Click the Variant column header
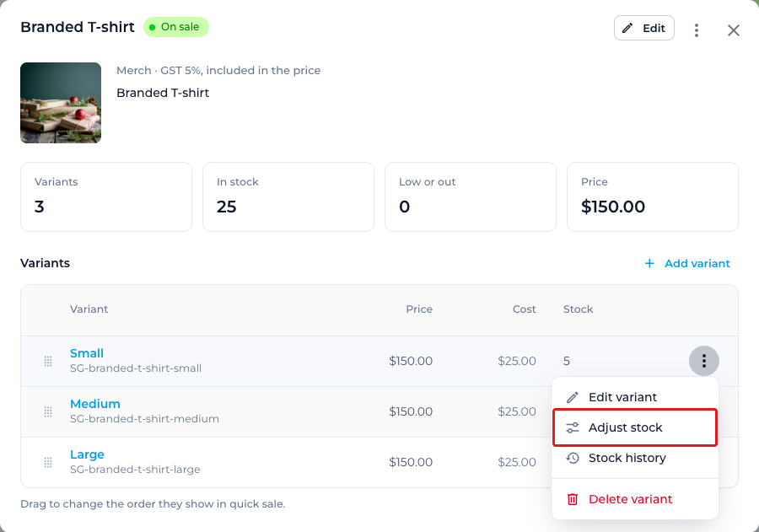The height and width of the screenshot is (532, 759). [89, 309]
